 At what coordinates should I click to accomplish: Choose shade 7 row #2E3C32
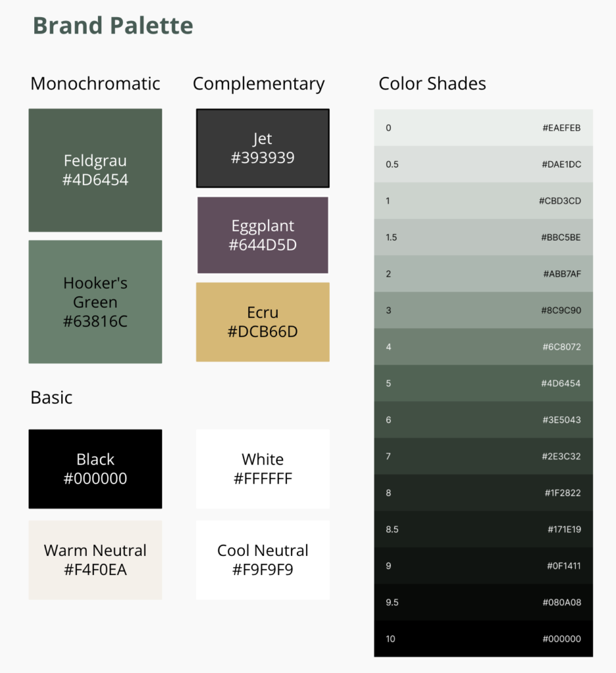point(483,456)
